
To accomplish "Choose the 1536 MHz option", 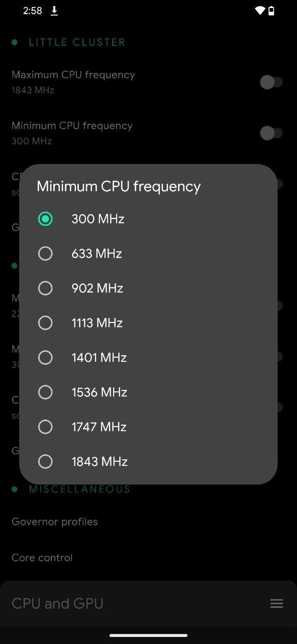I will [148, 392].
